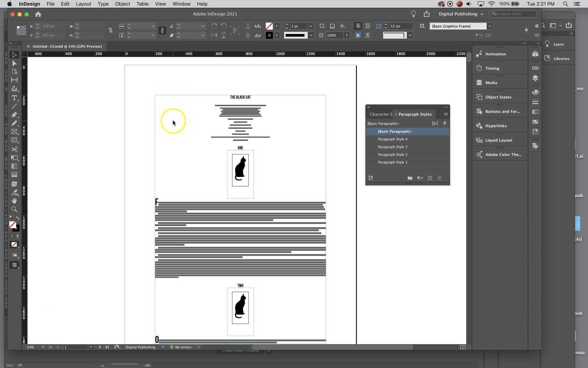Open the Learn panel

[x=555, y=44]
